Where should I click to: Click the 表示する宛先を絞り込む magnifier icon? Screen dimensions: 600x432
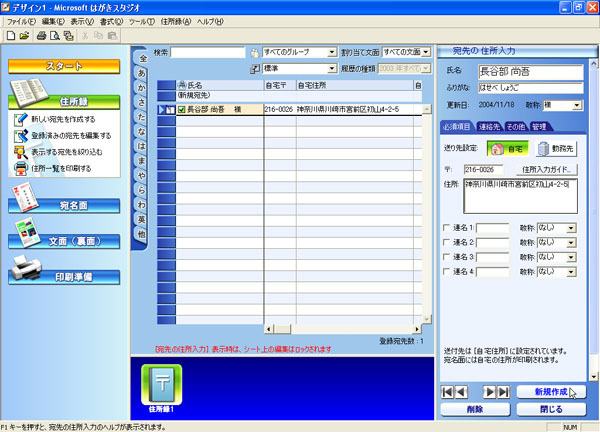(x=21, y=152)
